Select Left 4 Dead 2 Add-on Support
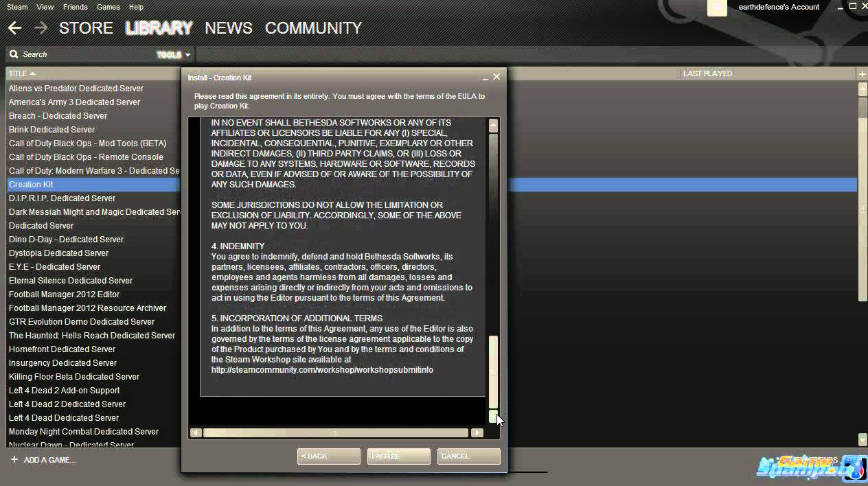This screenshot has width=868, height=486. pos(64,390)
